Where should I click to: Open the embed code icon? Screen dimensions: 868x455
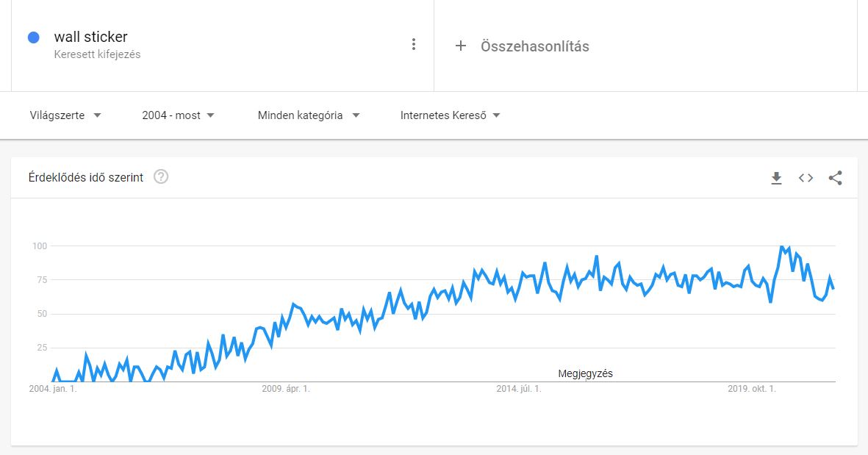tap(806, 178)
